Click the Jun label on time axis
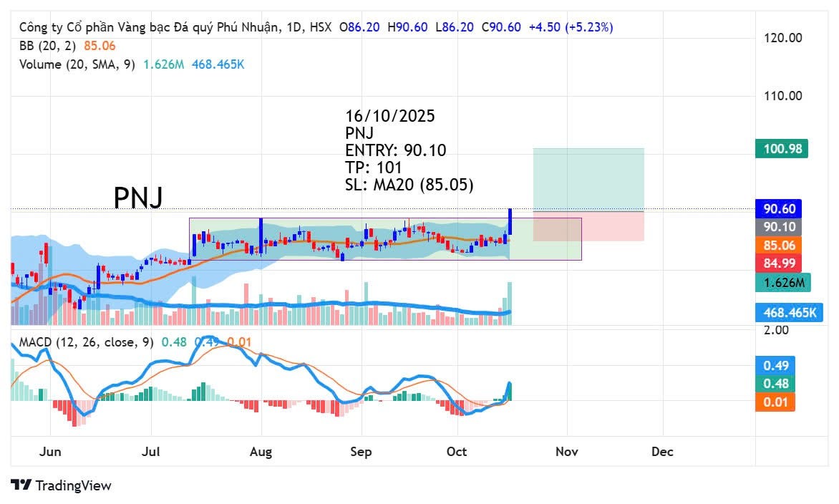The width and height of the screenshot is (839, 504). pyautogui.click(x=50, y=452)
